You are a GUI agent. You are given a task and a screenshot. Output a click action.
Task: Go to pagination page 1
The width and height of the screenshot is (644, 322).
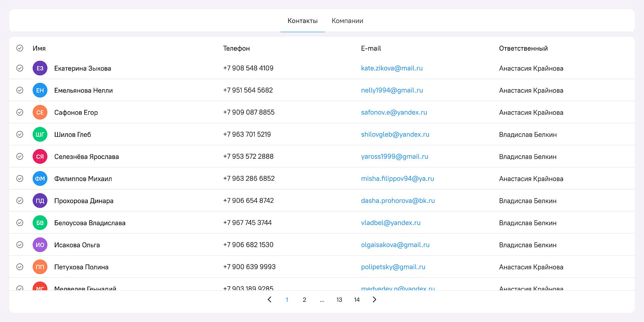(287, 300)
